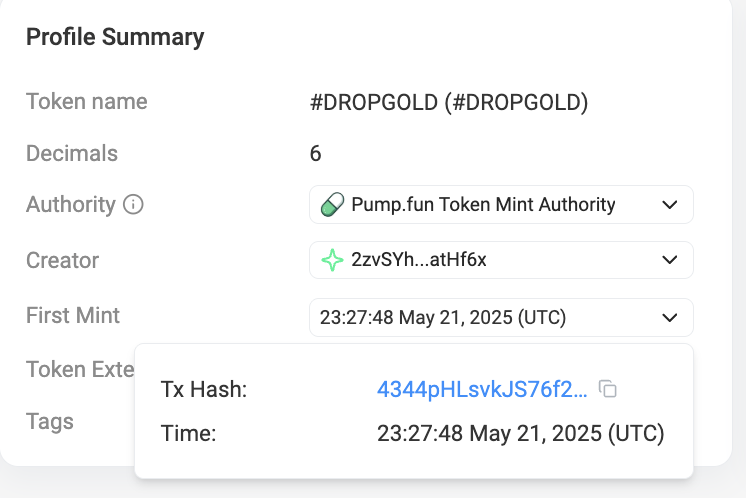This screenshot has height=498, width=746.
Task: Click the Decimals value 6
Action: 315,154
